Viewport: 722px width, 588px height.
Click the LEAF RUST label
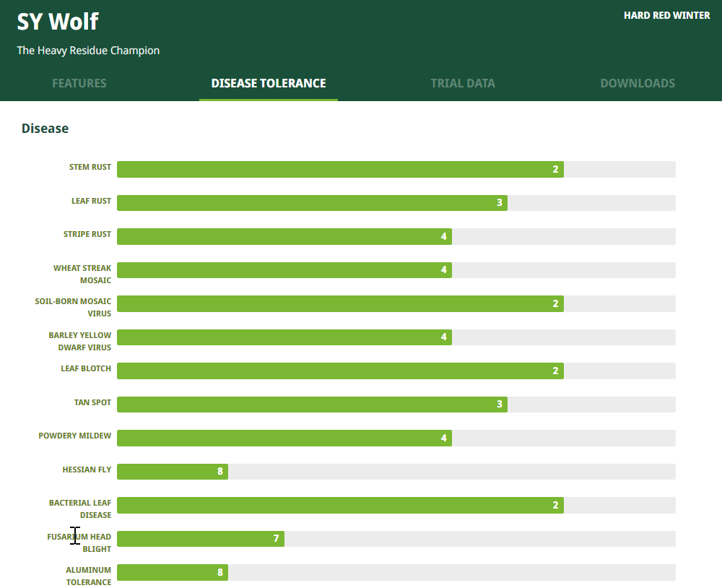[91, 201]
